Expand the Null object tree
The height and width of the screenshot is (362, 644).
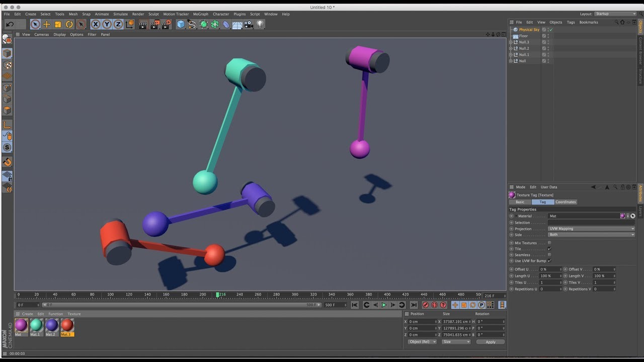coord(511,61)
